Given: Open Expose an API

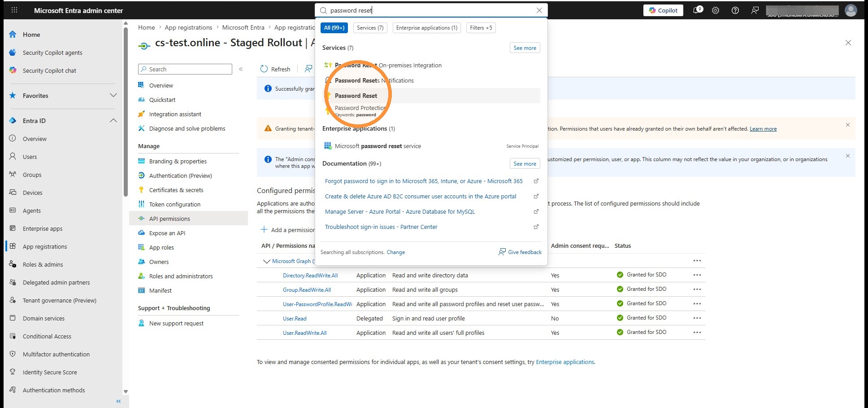Looking at the screenshot, I should (x=167, y=233).
